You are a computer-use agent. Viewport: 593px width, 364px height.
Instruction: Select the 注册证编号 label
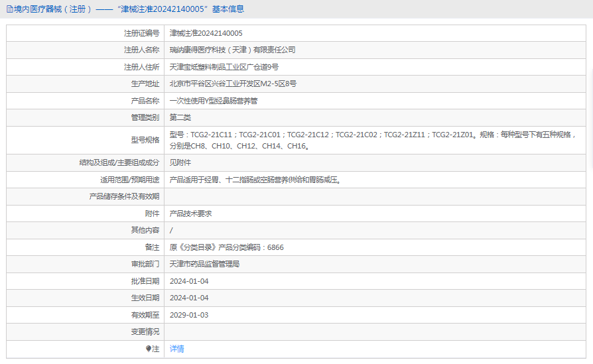[x=142, y=33]
